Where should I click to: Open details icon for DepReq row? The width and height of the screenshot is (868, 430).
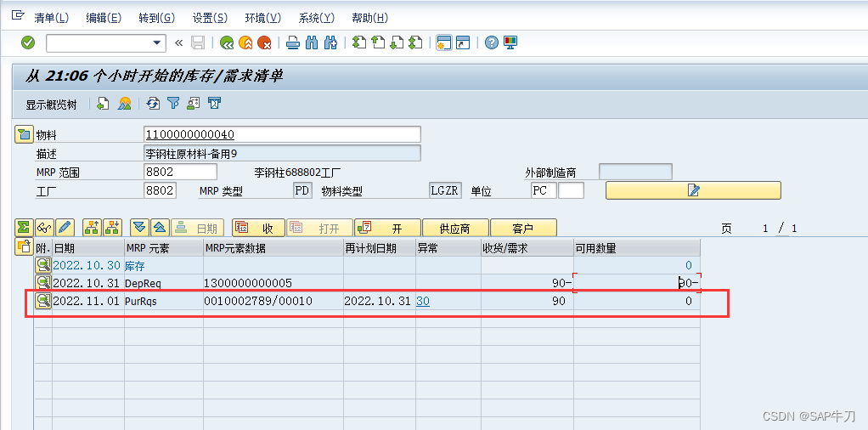tap(43, 283)
